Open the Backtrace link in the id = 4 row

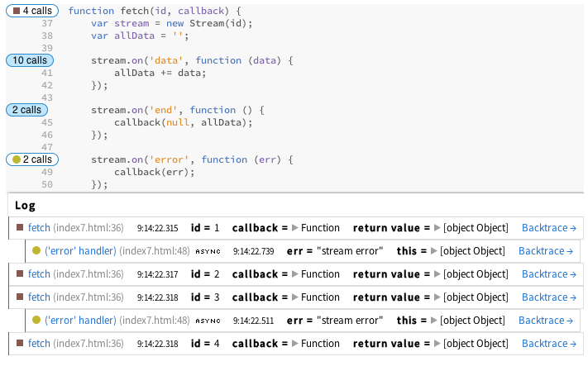pos(548,344)
